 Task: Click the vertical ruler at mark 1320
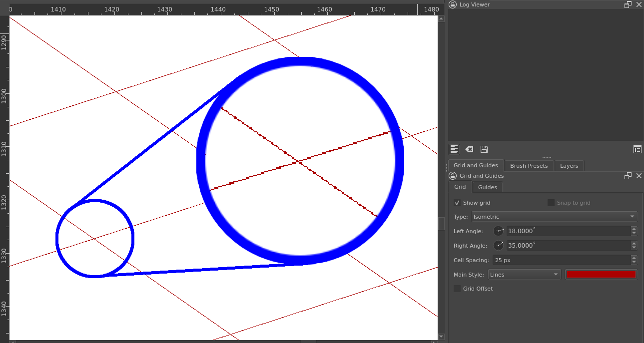coord(4,203)
